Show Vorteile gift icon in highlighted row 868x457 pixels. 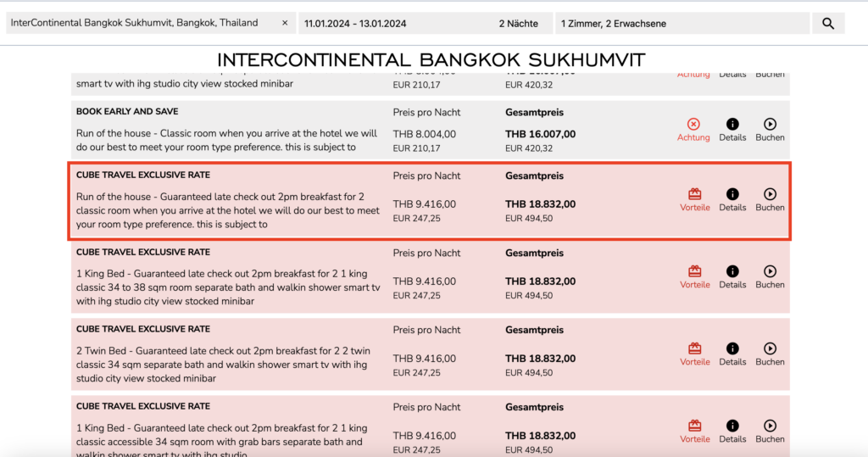coord(695,194)
